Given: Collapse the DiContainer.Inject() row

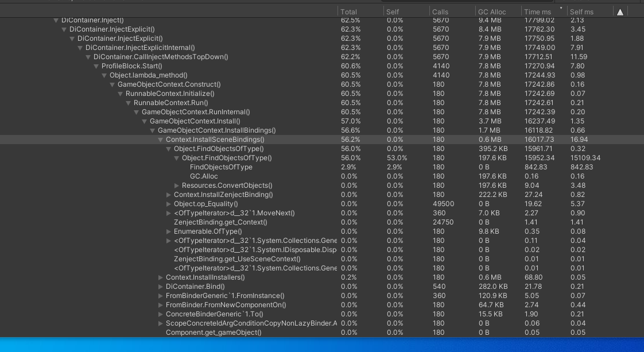Looking at the screenshot, I should click(56, 20).
